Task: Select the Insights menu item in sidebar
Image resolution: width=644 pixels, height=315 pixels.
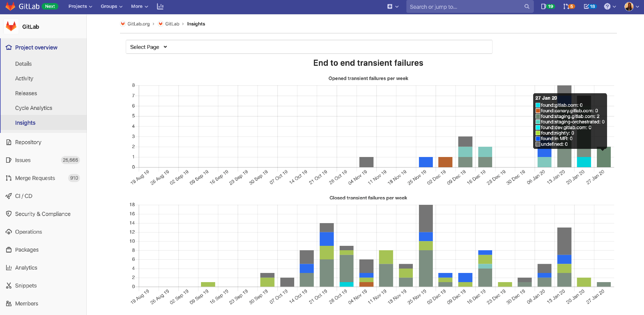Action: pos(25,122)
